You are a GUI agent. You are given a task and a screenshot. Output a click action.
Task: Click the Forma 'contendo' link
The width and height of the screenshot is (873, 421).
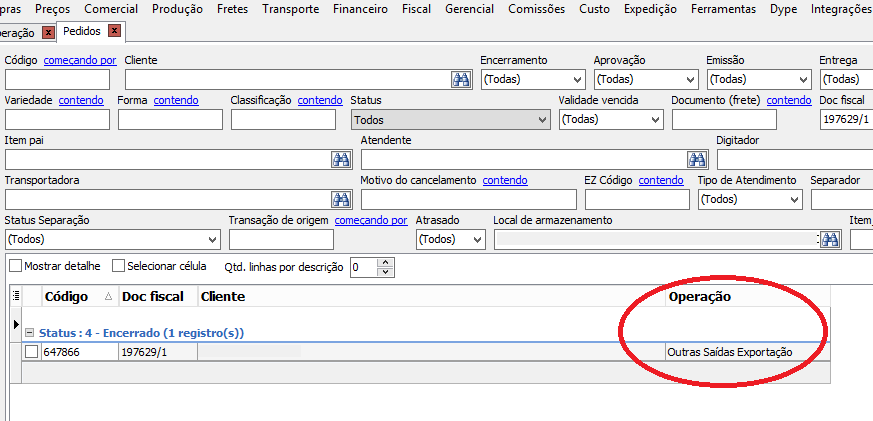pyautogui.click(x=176, y=100)
